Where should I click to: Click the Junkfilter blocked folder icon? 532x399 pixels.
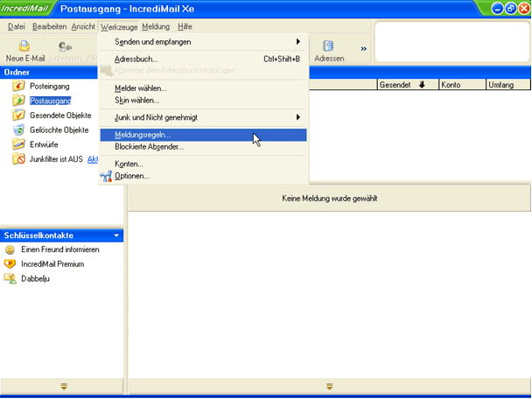tap(18, 158)
